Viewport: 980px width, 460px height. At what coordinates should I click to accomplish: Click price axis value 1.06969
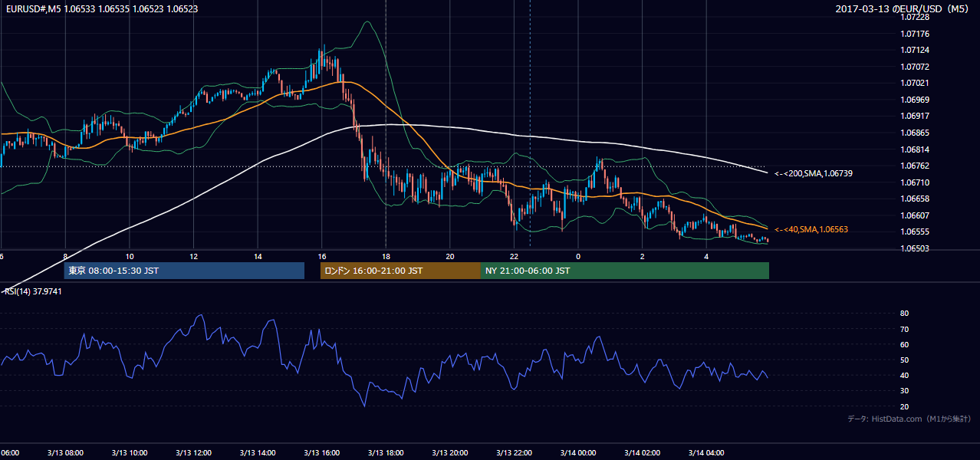click(915, 100)
